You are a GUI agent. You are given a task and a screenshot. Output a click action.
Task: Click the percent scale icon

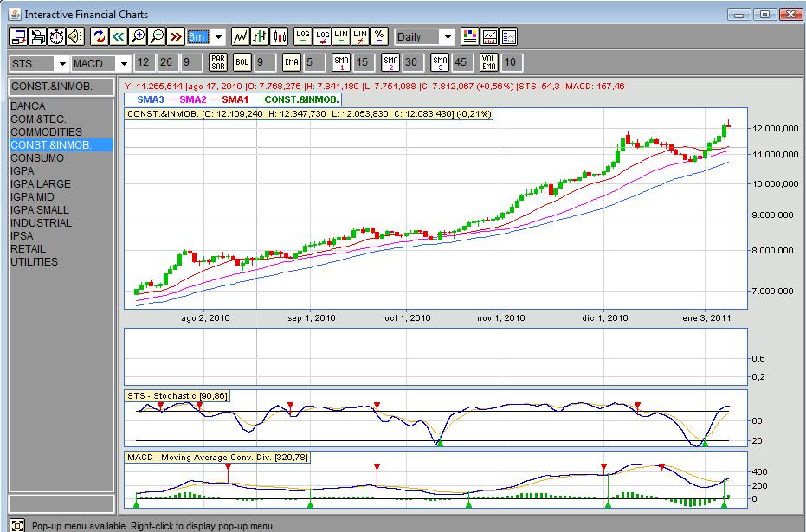click(x=379, y=36)
